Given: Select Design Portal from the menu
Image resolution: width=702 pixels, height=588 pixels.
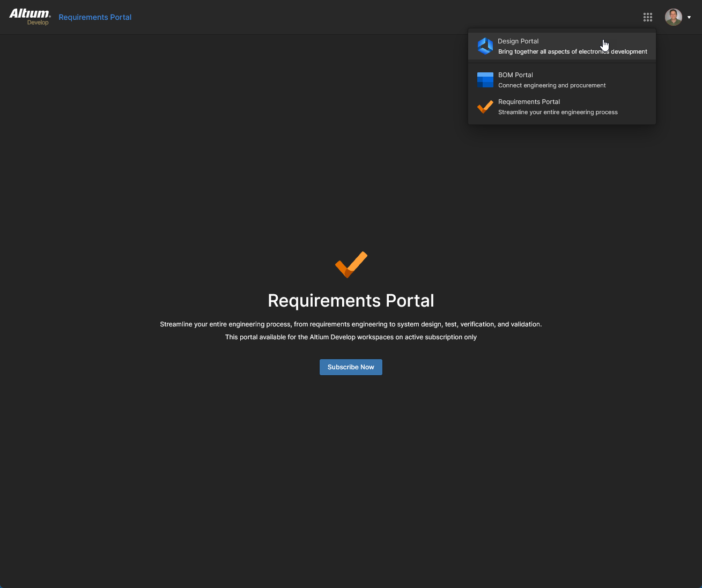Looking at the screenshot, I should (x=562, y=46).
